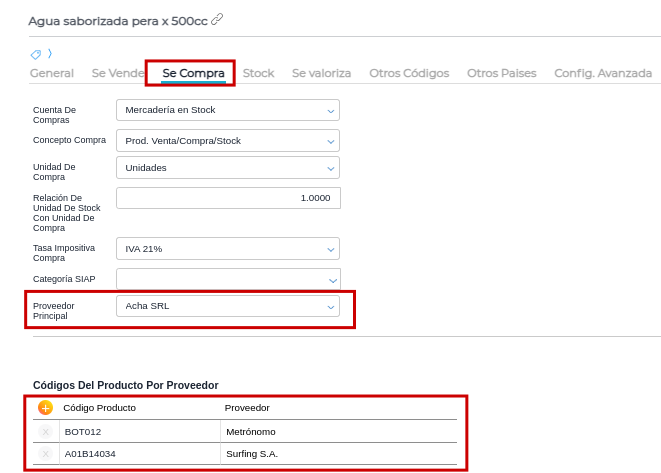Select the Otros Códigos tab
The height and width of the screenshot is (473, 661).
(409, 73)
